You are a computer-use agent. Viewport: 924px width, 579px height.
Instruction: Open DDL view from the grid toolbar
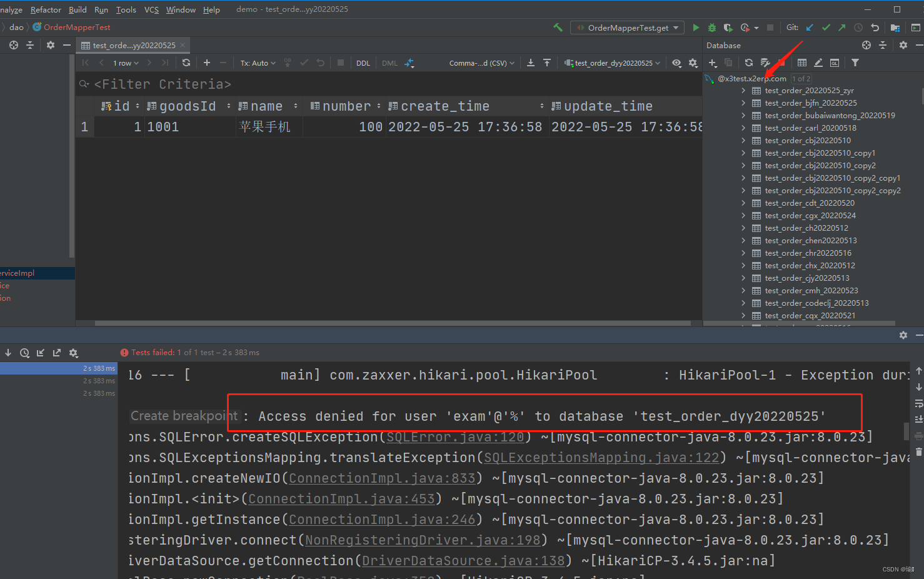pyautogui.click(x=363, y=63)
